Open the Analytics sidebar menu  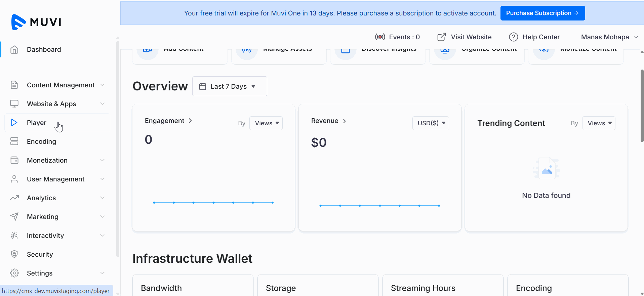tap(41, 198)
